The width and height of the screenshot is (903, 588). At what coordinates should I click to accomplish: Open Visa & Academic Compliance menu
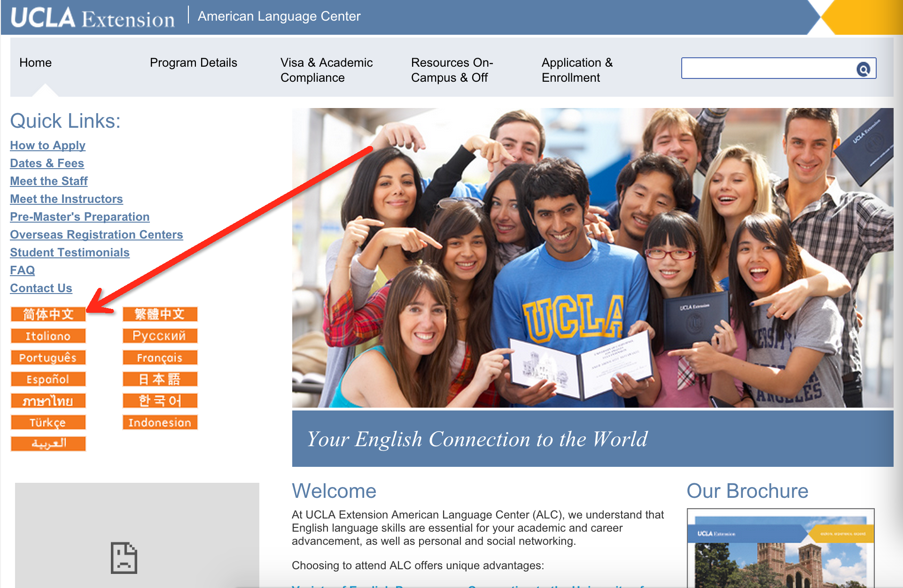click(x=327, y=70)
